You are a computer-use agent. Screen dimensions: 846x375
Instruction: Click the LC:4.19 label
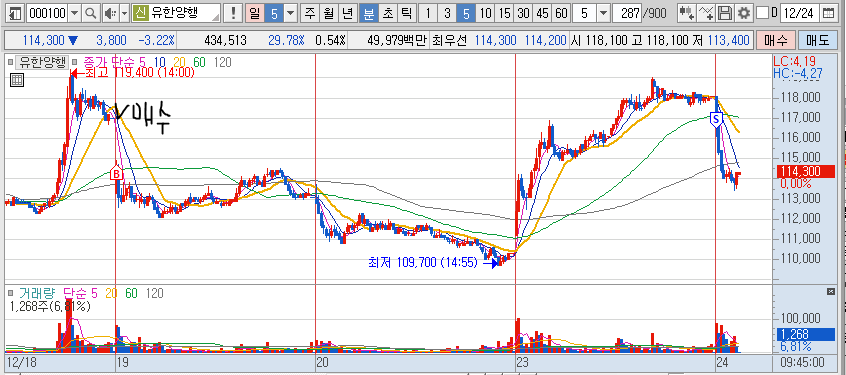793,61
